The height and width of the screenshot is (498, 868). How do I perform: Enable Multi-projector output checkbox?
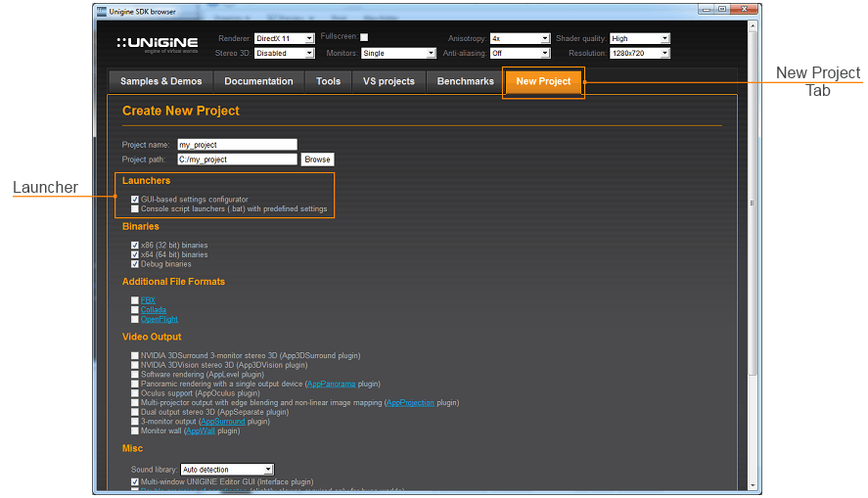pyautogui.click(x=134, y=403)
